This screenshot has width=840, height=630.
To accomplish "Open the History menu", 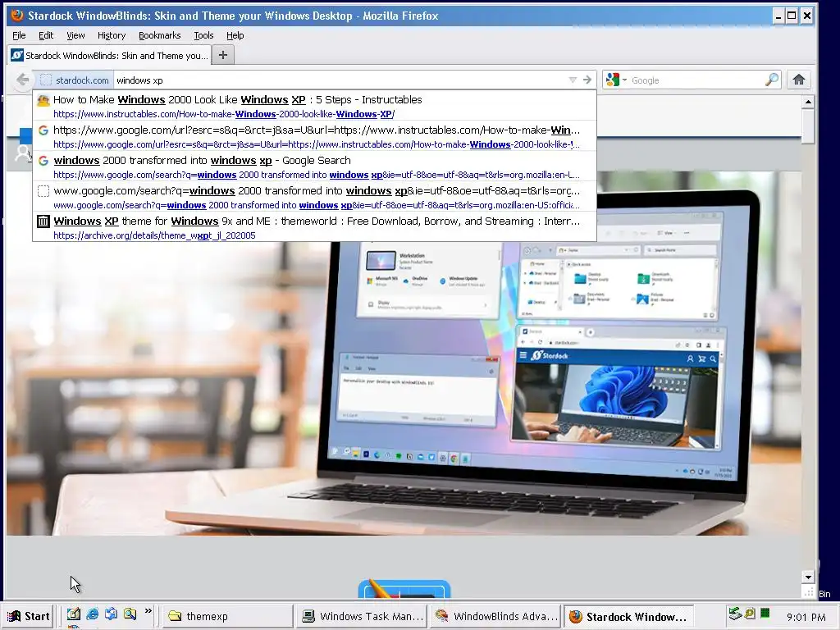I will pyautogui.click(x=112, y=35).
